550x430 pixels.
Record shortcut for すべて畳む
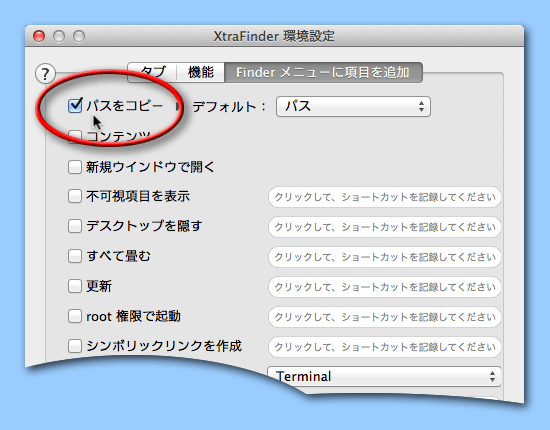coord(385,257)
